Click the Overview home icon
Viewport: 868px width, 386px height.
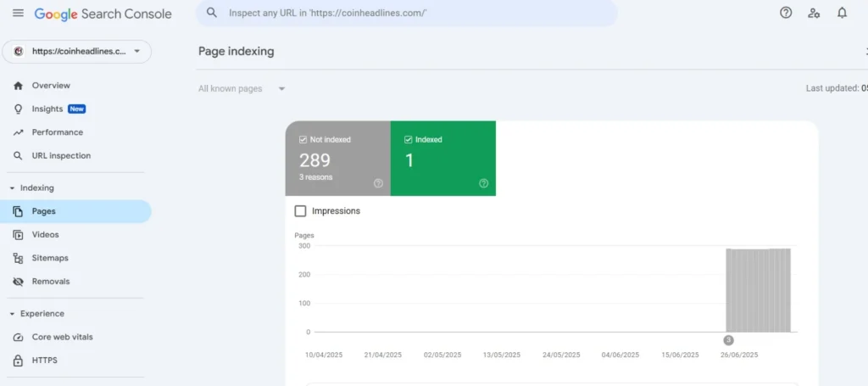[x=19, y=86]
